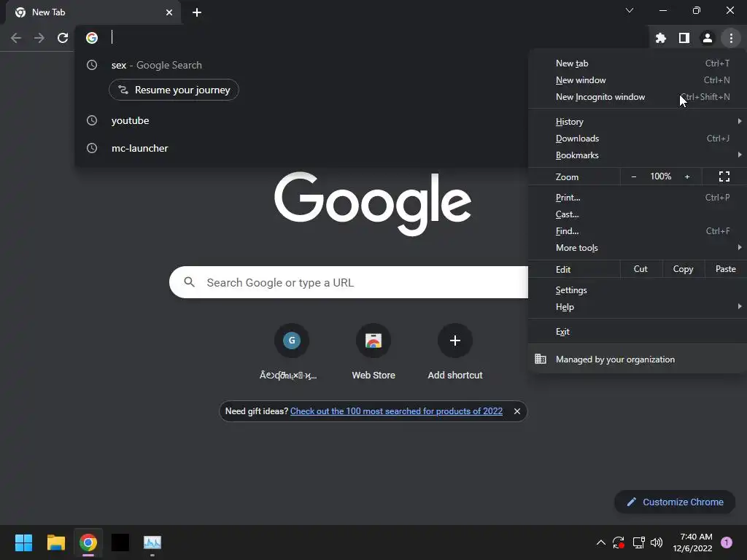
Task: Click the three-dot Chrome menu icon
Action: click(x=731, y=38)
